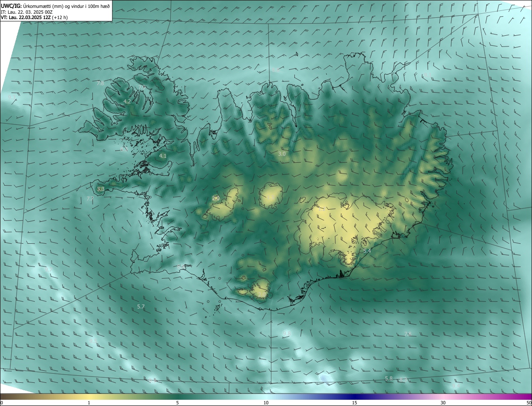Screen dimensions: 532x406
Task: Click the 4.2 value in the Westfjords
Action: pyautogui.click(x=127, y=101)
